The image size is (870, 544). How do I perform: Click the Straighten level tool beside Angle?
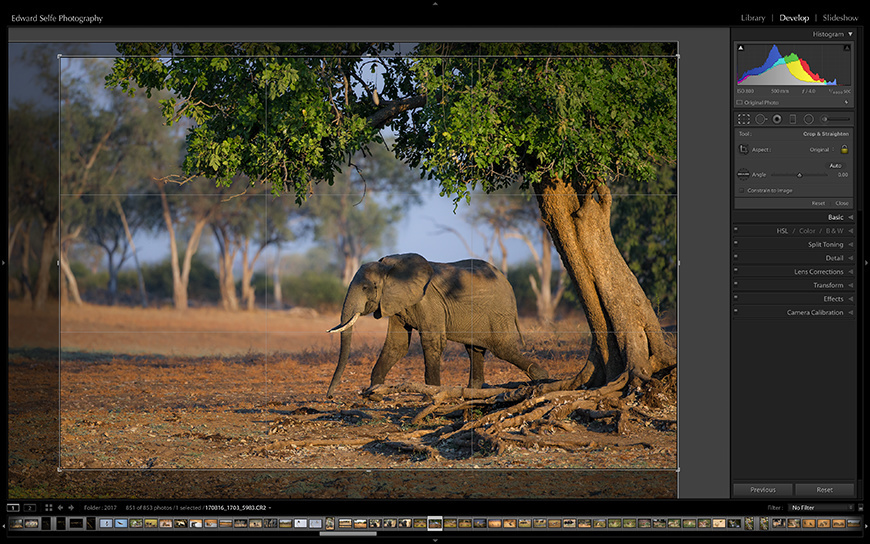pos(743,174)
